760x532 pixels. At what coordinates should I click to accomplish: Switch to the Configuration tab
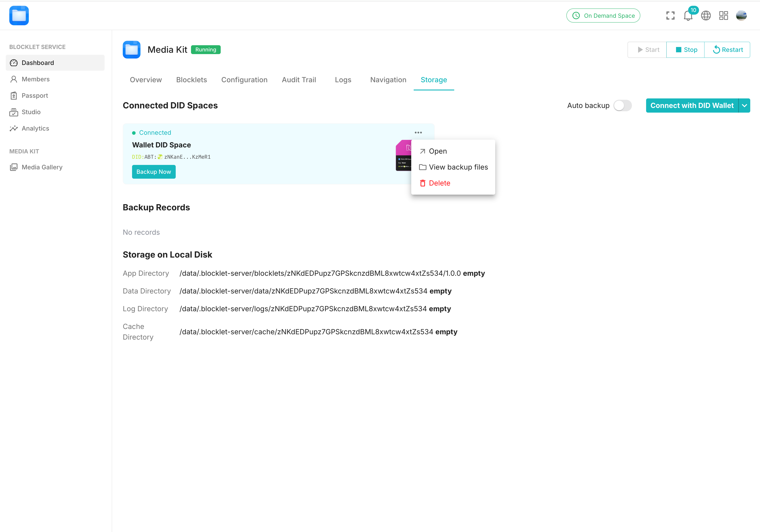coord(244,80)
